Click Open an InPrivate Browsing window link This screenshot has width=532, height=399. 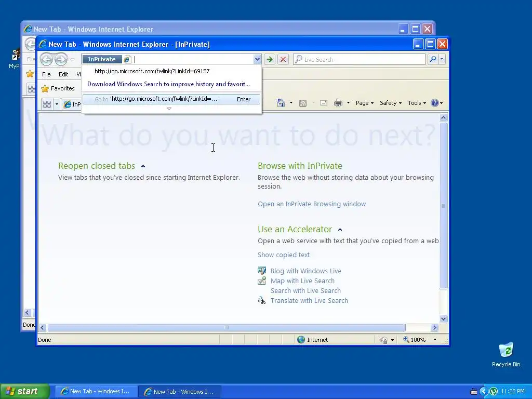pyautogui.click(x=312, y=204)
